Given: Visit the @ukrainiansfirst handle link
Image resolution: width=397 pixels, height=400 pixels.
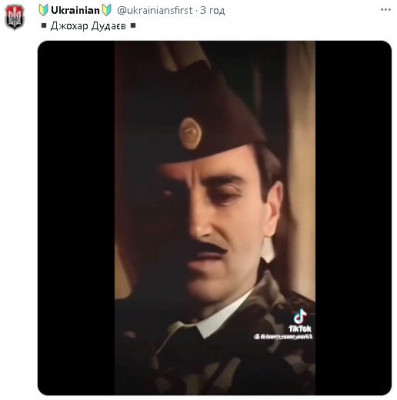Looking at the screenshot, I should click(x=155, y=11).
